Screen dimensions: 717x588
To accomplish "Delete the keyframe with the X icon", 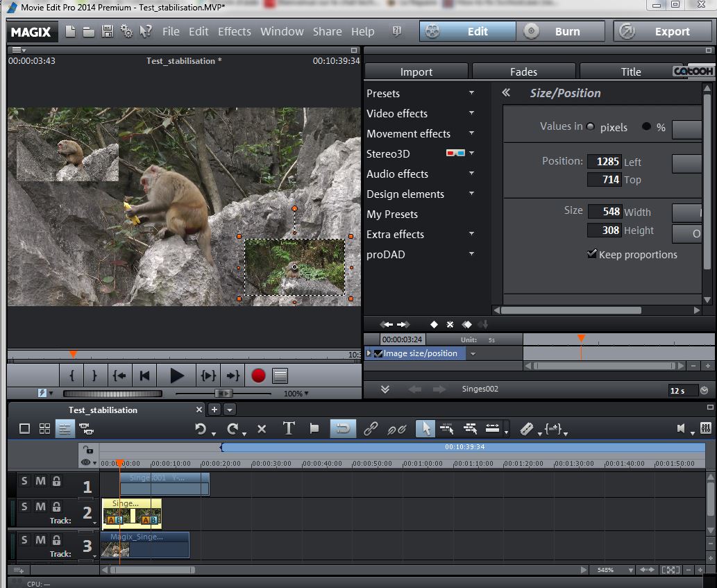I will pyautogui.click(x=450, y=324).
